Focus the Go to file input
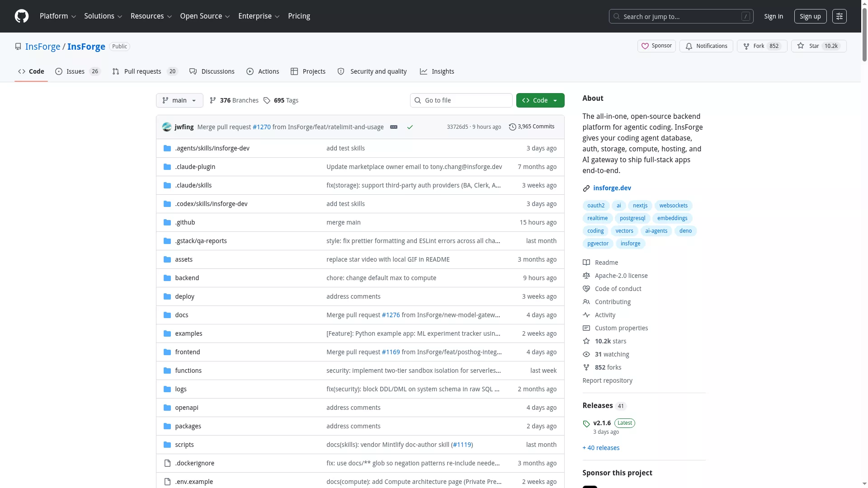This screenshot has width=868, height=488. click(x=461, y=100)
